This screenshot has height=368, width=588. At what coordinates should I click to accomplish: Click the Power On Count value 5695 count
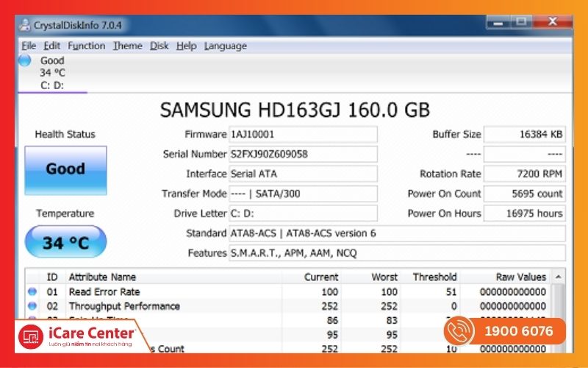[x=525, y=194]
